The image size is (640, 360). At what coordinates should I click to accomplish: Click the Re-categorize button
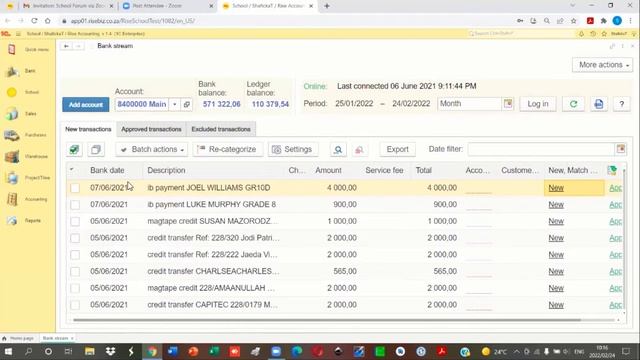pyautogui.click(x=228, y=149)
